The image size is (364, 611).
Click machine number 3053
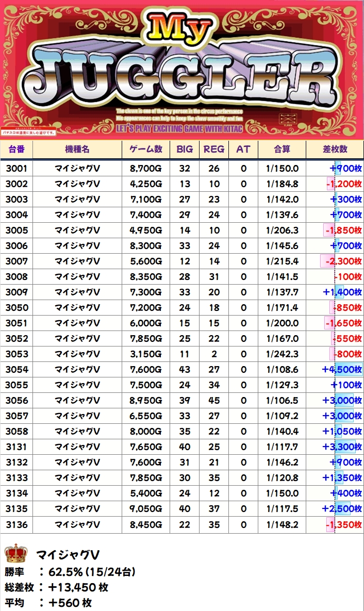[17, 354]
